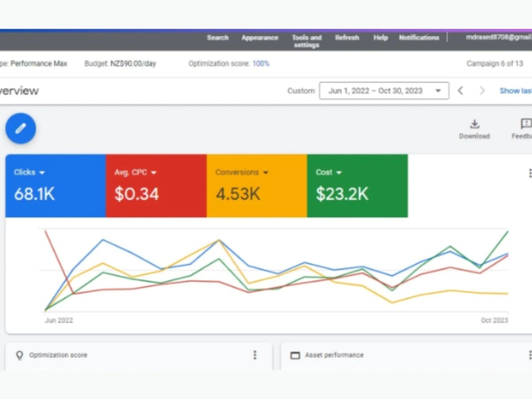532x399 pixels.
Task: Expand the Cost metric dropdown
Action: (x=338, y=173)
